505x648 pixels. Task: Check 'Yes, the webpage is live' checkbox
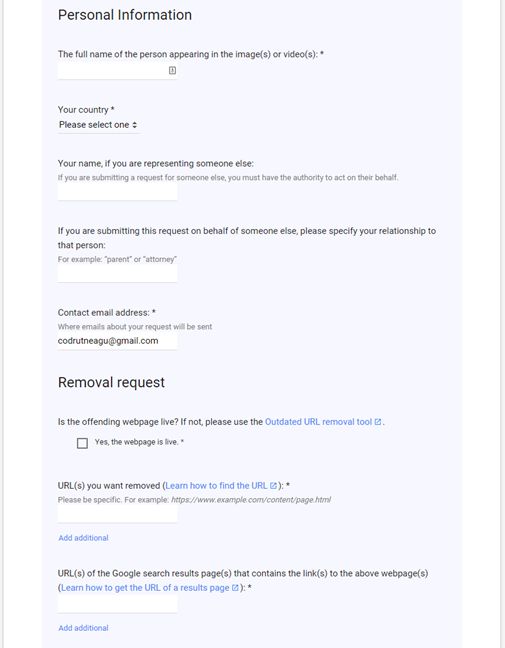point(82,443)
